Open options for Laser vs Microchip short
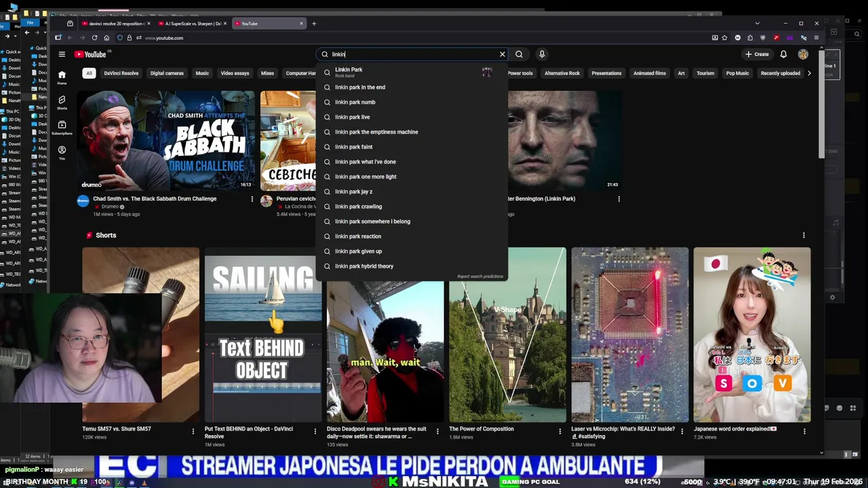 point(682,431)
